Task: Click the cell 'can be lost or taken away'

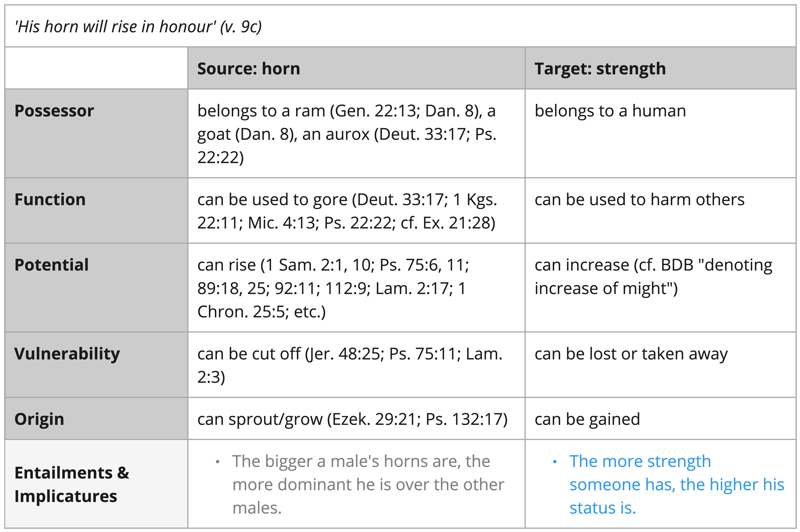Action: tap(660, 365)
